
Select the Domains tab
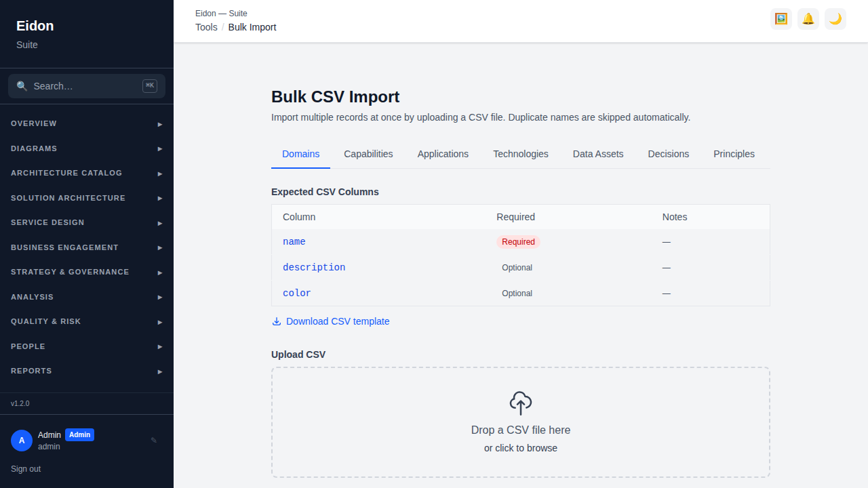click(x=301, y=154)
